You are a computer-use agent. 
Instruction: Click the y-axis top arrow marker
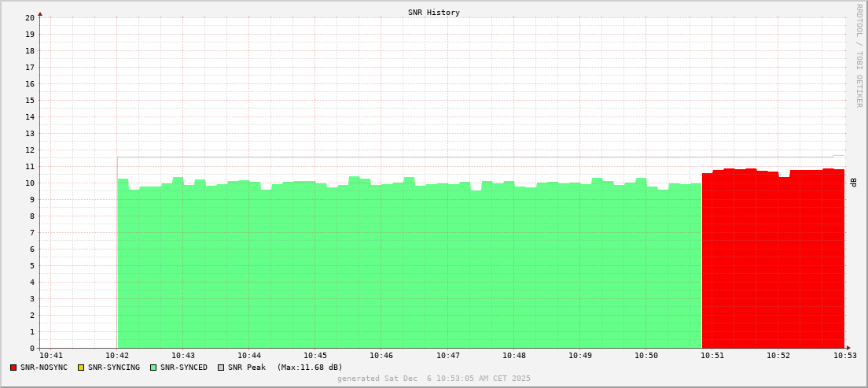pos(40,13)
